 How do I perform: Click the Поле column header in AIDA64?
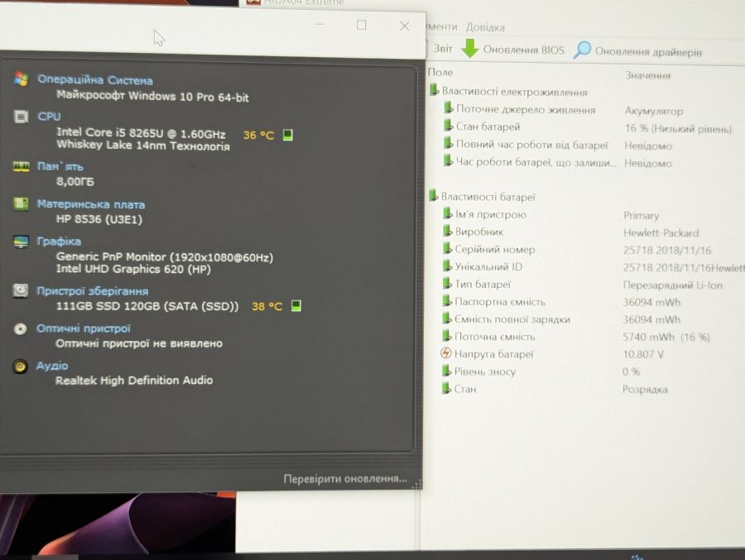point(440,73)
